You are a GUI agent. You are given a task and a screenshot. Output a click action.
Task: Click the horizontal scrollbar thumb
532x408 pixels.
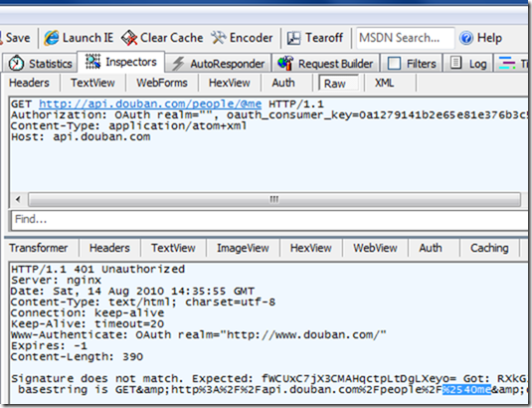(274, 199)
